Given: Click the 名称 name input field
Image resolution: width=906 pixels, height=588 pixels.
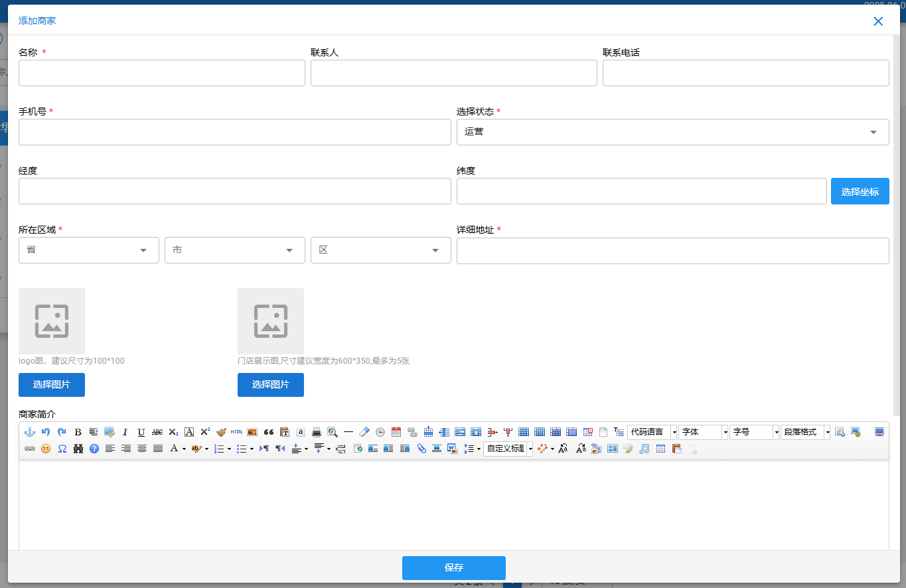Looking at the screenshot, I should pyautogui.click(x=162, y=73).
